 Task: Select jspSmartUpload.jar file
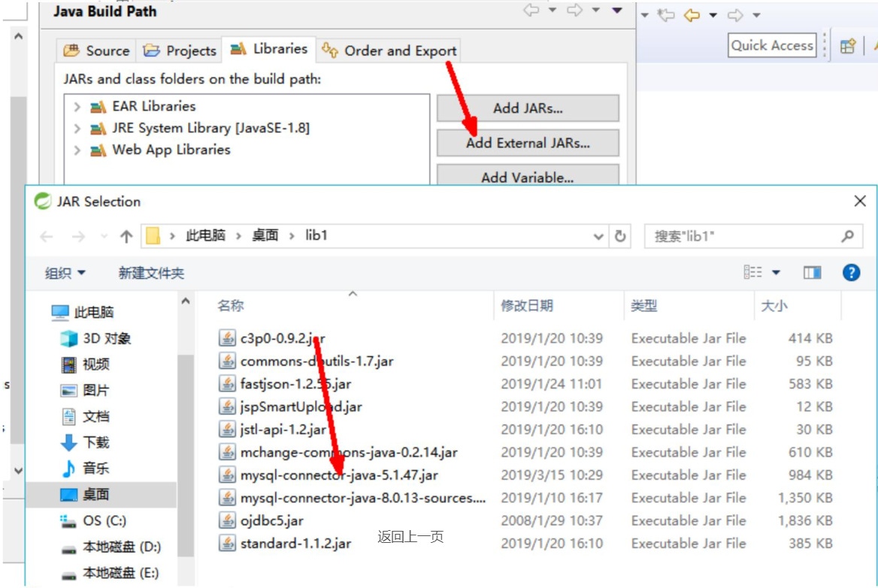(291, 407)
